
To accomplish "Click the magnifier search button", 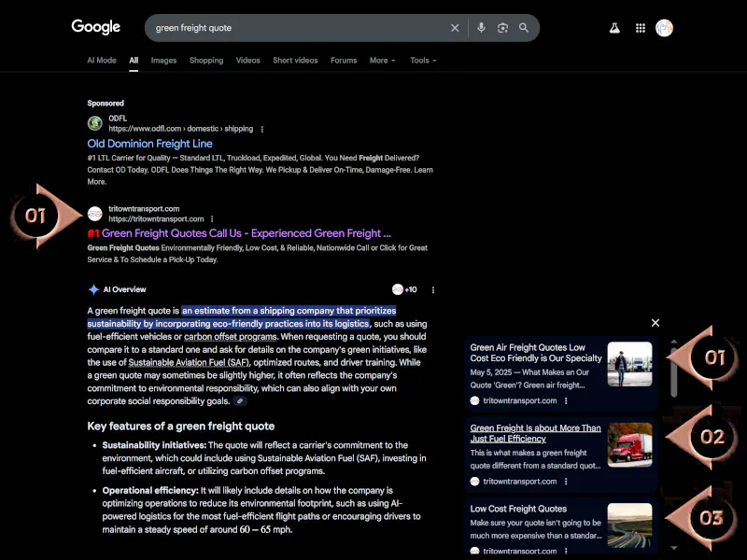I will (524, 28).
